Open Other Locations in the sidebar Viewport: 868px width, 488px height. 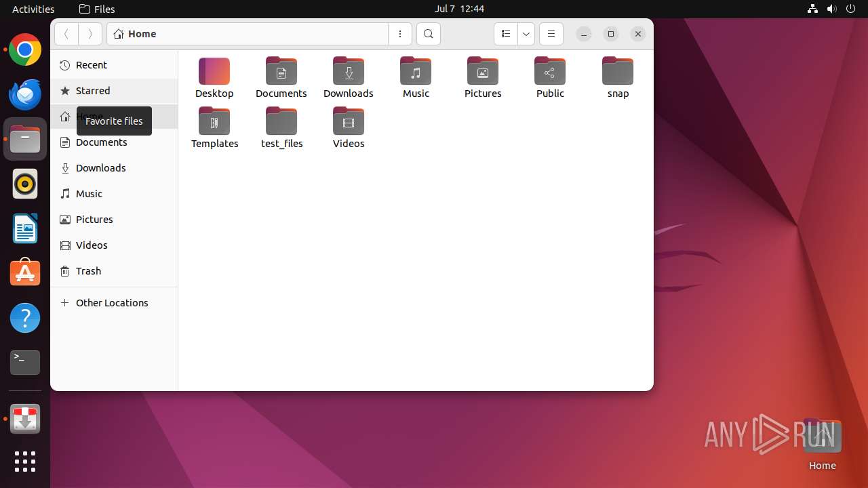point(114,303)
